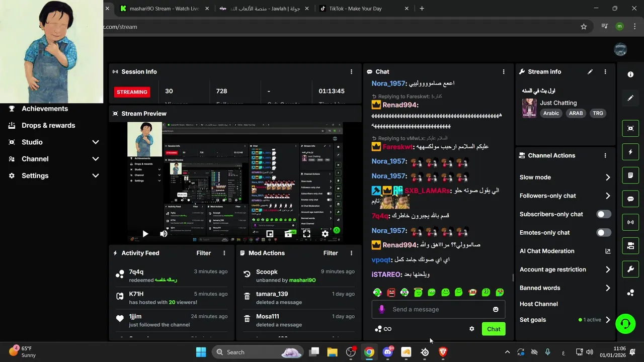The width and height of the screenshot is (644, 362).
Task: Open Account age restriction options
Action: pyautogui.click(x=565, y=269)
